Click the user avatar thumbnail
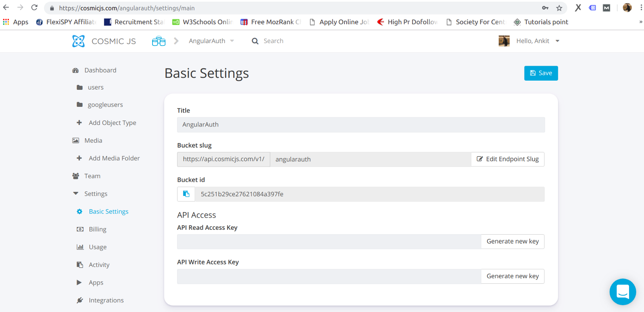The height and width of the screenshot is (312, 644). tap(504, 41)
